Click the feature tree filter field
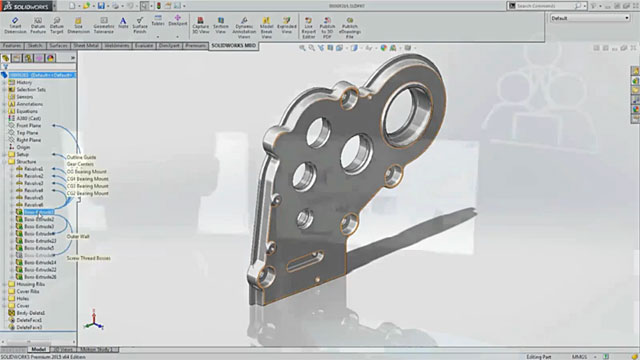The height and width of the screenshot is (360, 640). click(39, 67)
